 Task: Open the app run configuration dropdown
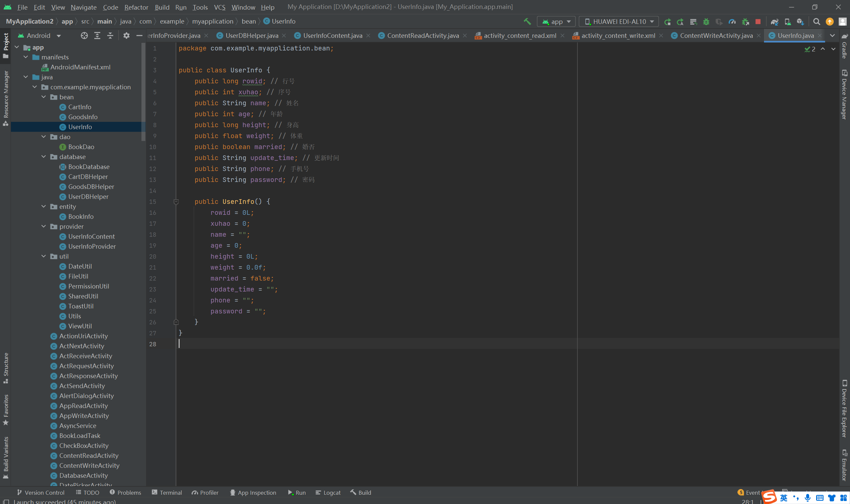tap(556, 21)
